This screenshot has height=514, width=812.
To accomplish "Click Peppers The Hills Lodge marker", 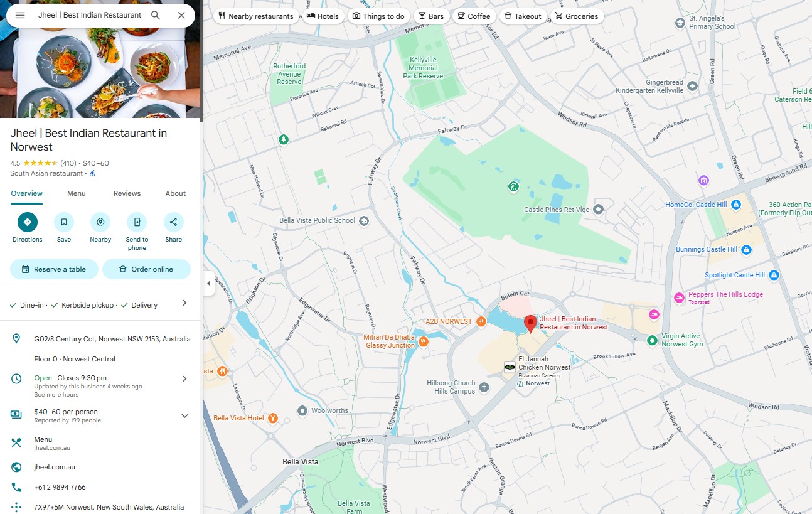I will (679, 298).
